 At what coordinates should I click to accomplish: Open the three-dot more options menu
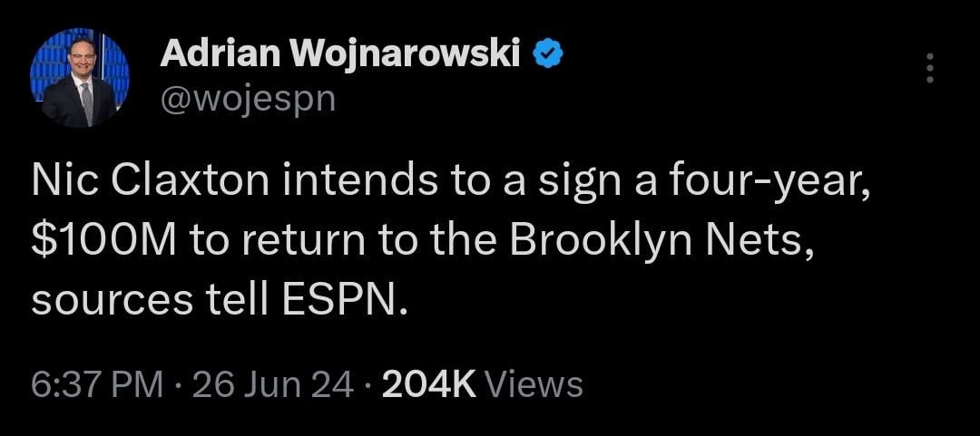[928, 68]
